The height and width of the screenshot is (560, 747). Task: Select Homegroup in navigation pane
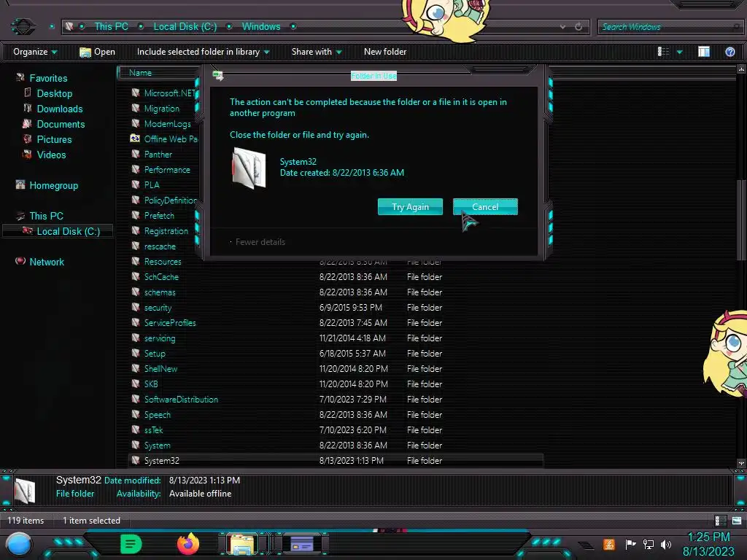pyautogui.click(x=53, y=185)
